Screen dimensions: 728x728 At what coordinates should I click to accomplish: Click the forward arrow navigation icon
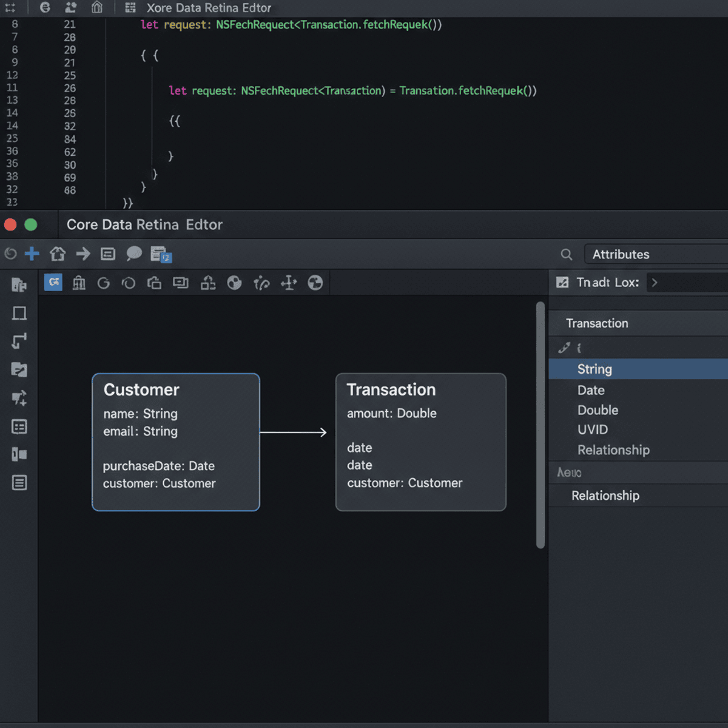(83, 254)
